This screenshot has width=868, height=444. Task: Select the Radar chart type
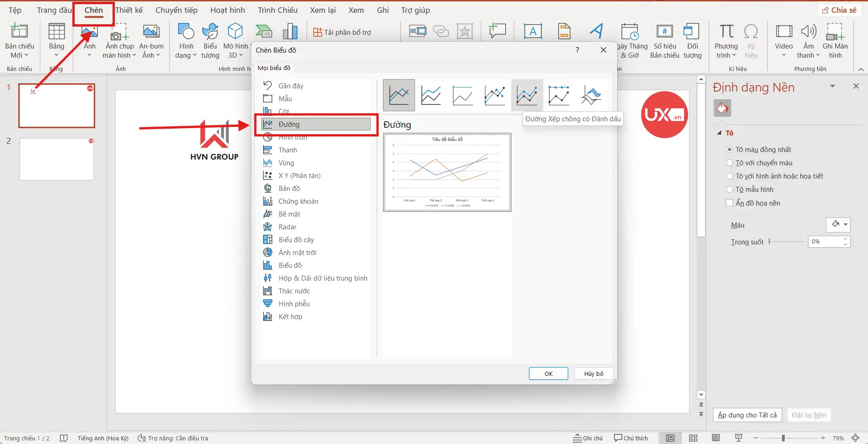pos(287,227)
